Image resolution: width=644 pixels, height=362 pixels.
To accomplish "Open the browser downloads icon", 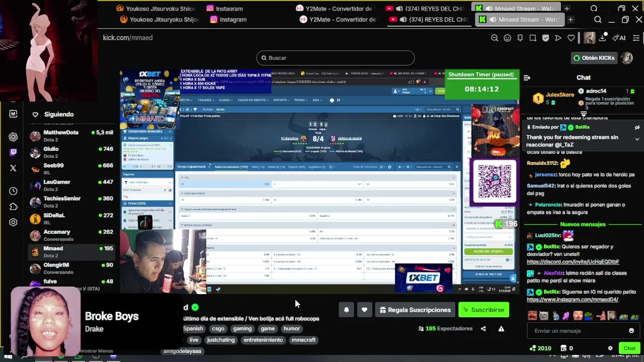I will pyautogui.click(x=602, y=38).
